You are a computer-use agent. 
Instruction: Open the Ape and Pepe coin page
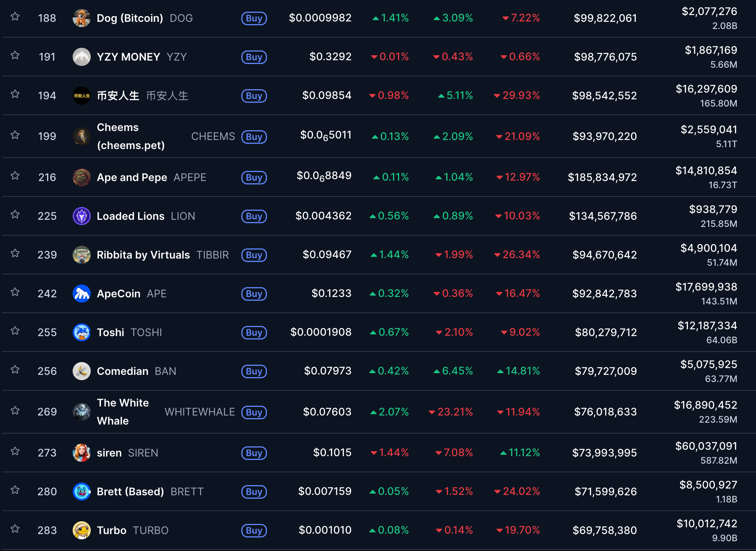[x=132, y=177]
